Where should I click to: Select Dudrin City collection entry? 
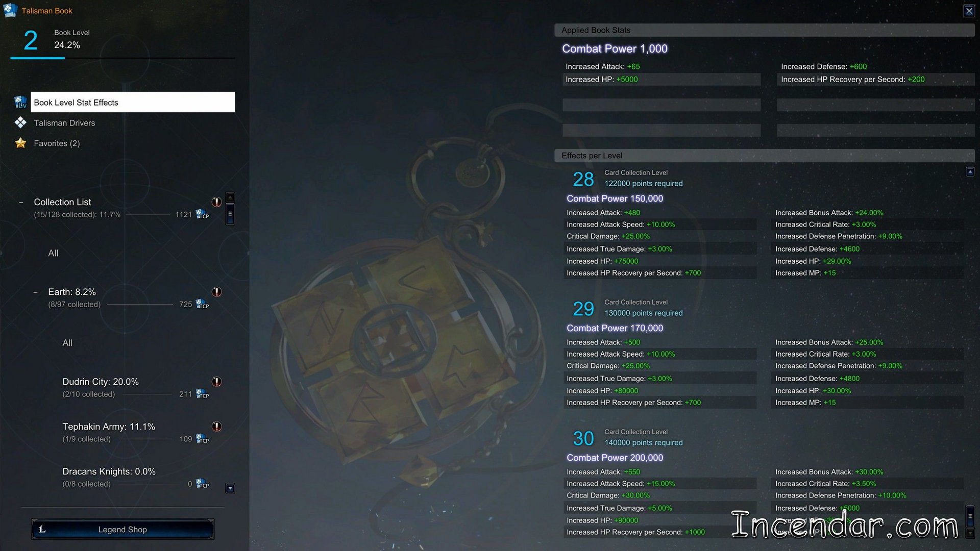pyautogui.click(x=101, y=382)
